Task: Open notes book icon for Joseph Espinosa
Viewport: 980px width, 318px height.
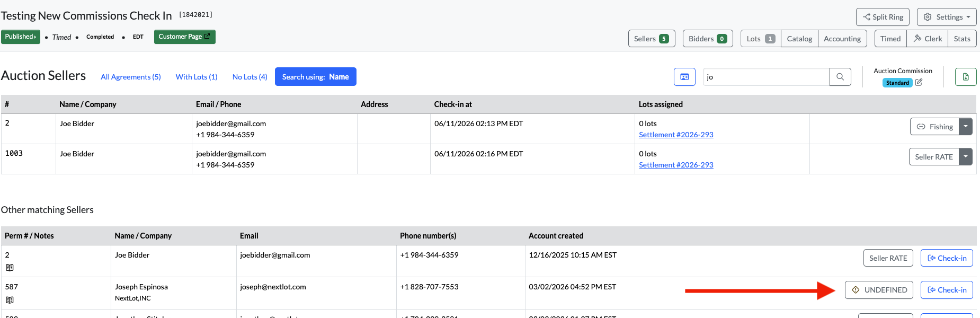Action: tap(10, 300)
